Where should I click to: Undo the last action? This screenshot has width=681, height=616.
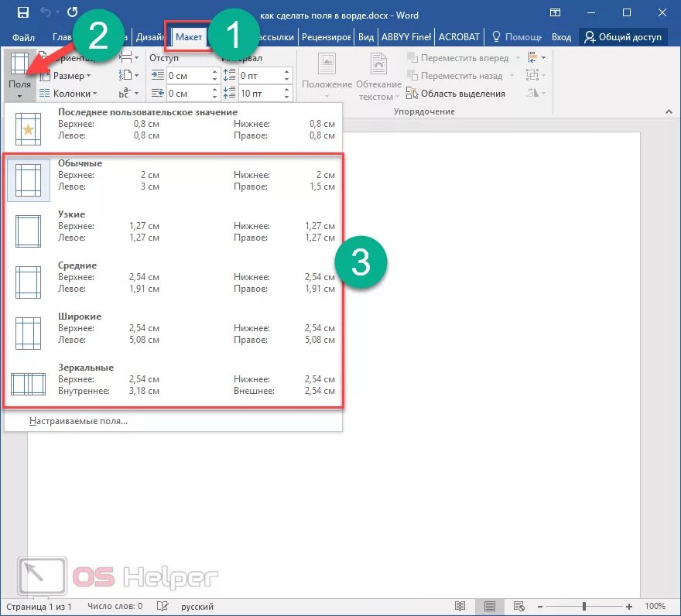click(46, 12)
